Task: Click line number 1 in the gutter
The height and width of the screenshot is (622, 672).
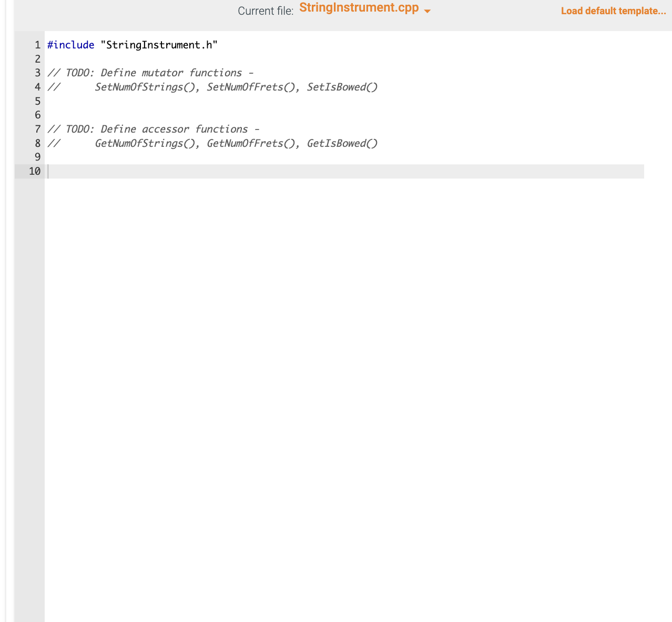Action: 37,45
